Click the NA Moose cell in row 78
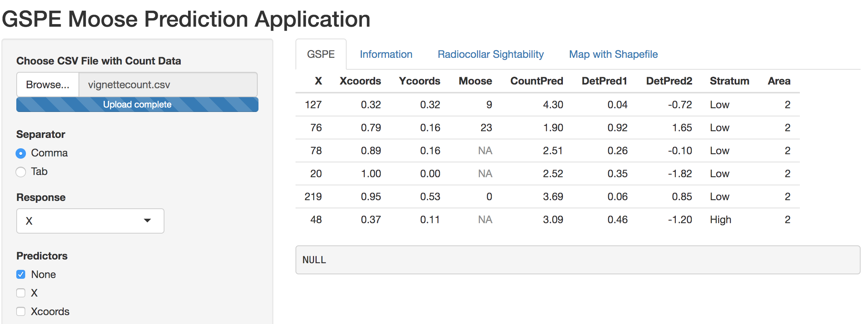Screen dimensions: 868x324 coord(485,151)
